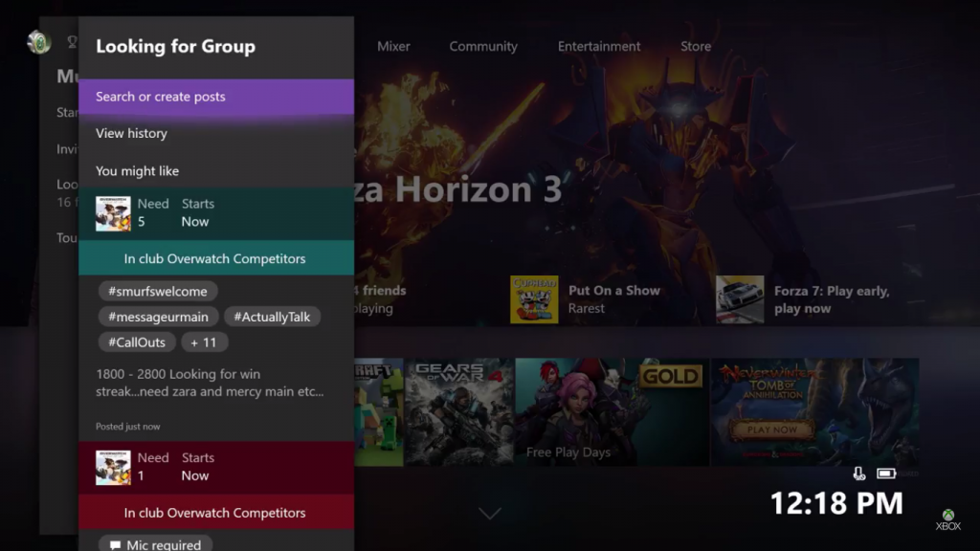Select Search or create posts
The height and width of the screenshot is (551, 980).
point(216,97)
